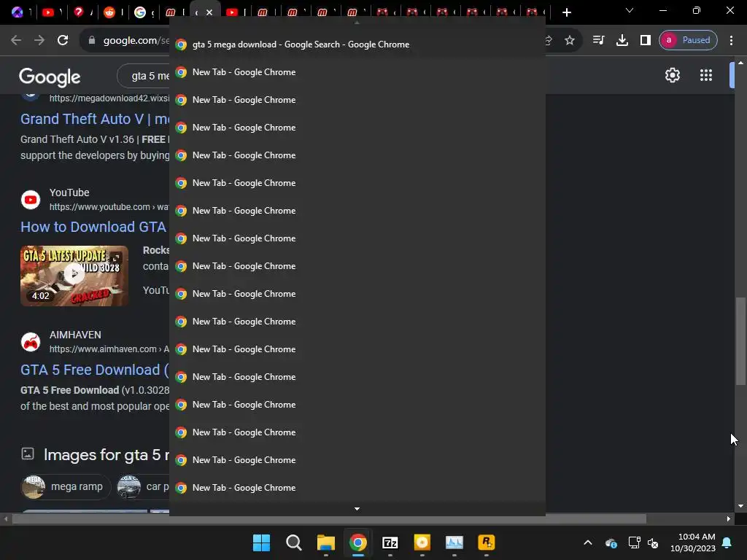Open the Rockstar Games Launcher taskbar icon
The height and width of the screenshot is (560, 747).
(487, 542)
